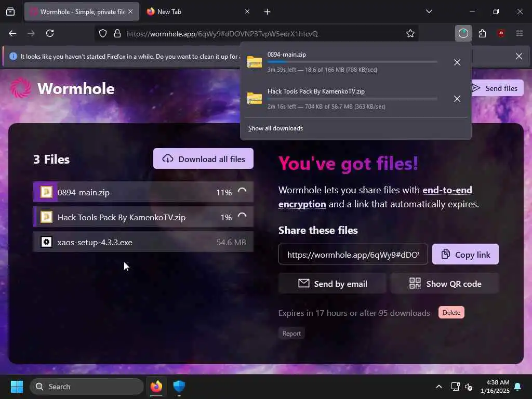Screen dimensions: 532x399
Task: Click the share link text field
Action: point(353,254)
